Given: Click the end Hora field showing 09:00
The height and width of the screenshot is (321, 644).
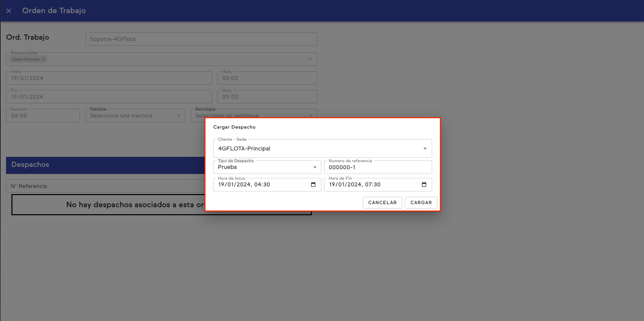Looking at the screenshot, I should coord(267,97).
